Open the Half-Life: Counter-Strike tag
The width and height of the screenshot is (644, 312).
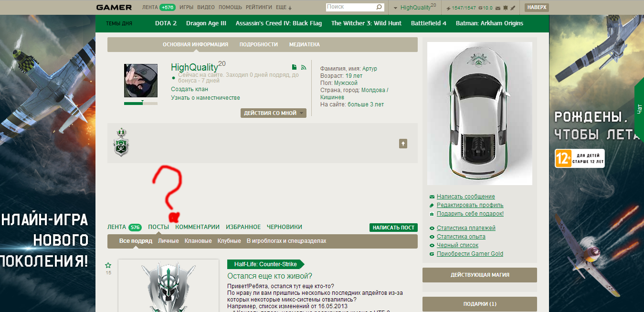pos(265,264)
